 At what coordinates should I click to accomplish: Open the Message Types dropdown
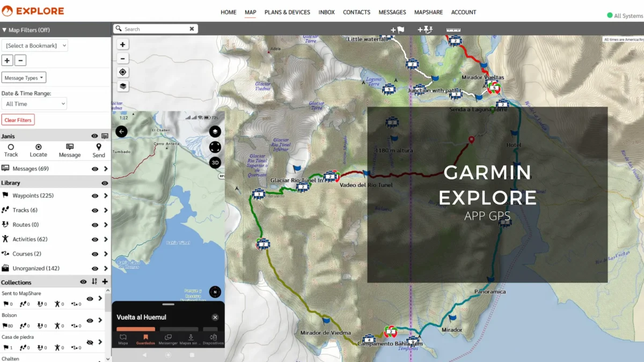pos(24,78)
